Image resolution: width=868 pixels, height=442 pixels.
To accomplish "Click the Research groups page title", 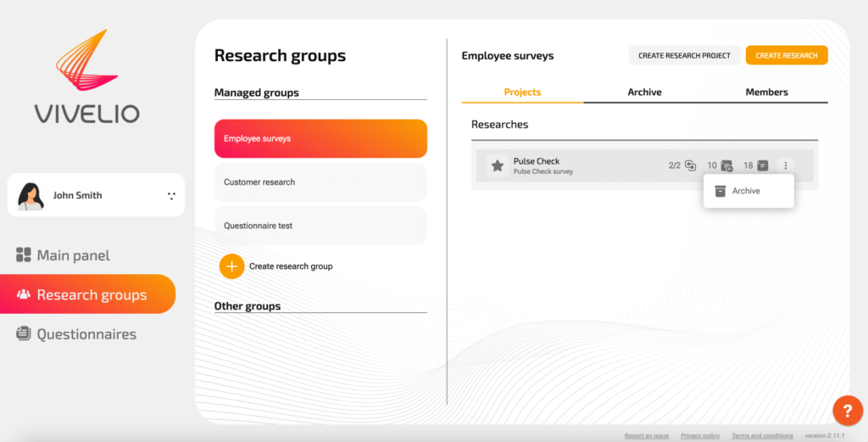I will tap(280, 55).
